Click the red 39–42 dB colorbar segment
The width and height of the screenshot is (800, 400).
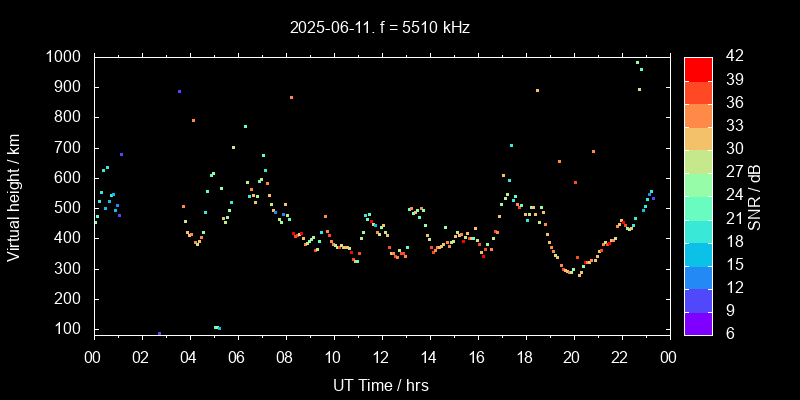(698, 68)
